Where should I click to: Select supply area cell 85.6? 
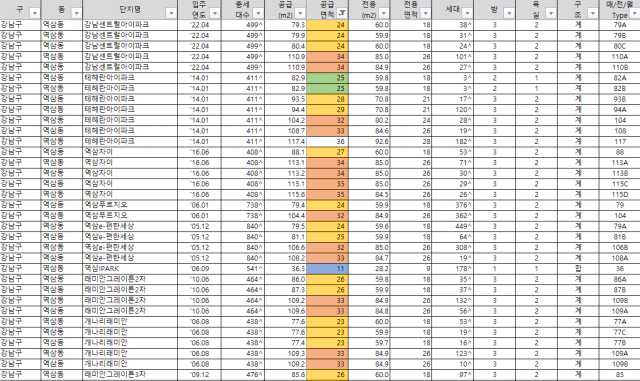[285, 374]
